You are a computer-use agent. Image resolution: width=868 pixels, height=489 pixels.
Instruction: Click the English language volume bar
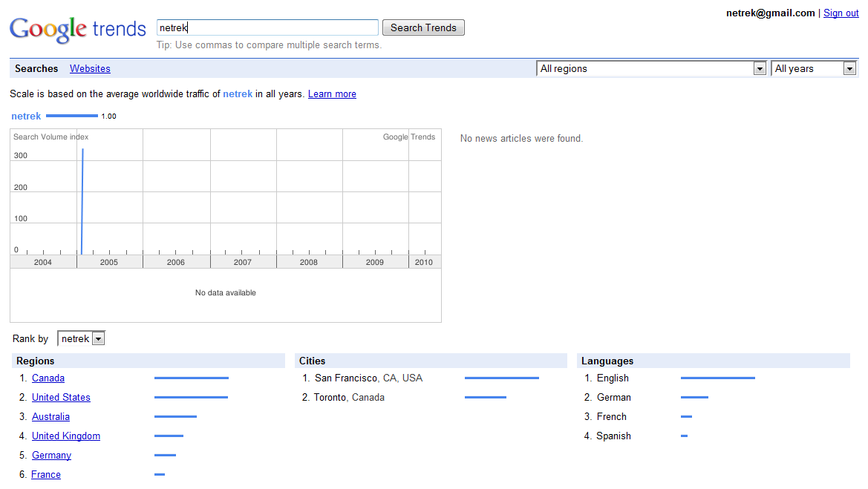pyautogui.click(x=718, y=378)
